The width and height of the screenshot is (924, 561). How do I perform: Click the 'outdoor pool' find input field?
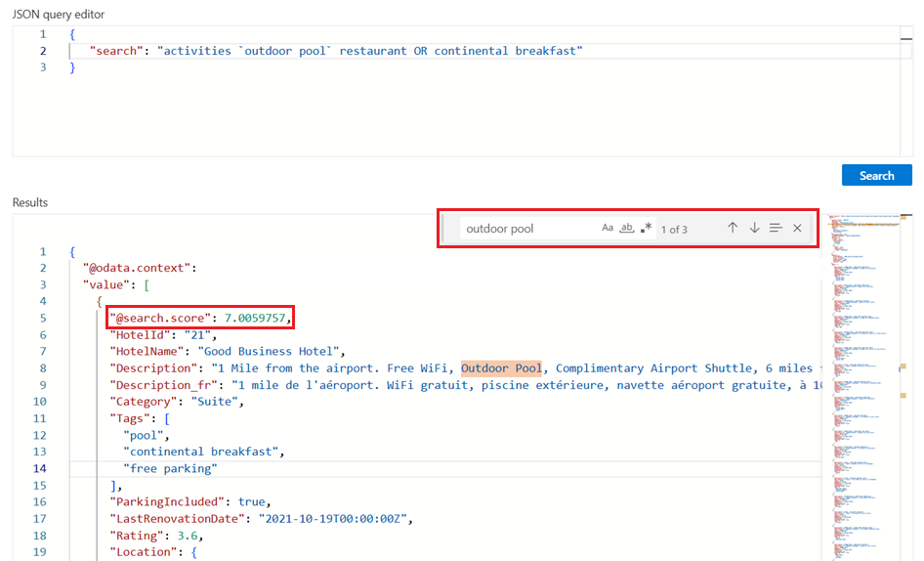click(x=529, y=229)
